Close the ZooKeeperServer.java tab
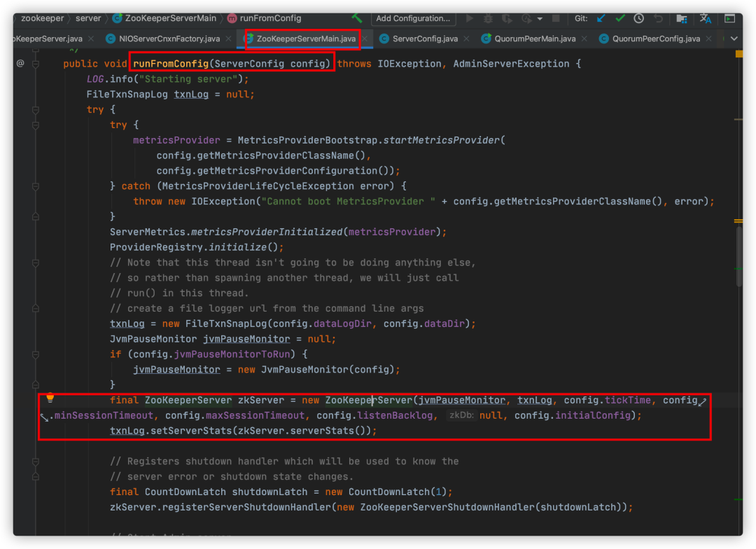Viewport: 756px width, 549px height. click(x=91, y=39)
